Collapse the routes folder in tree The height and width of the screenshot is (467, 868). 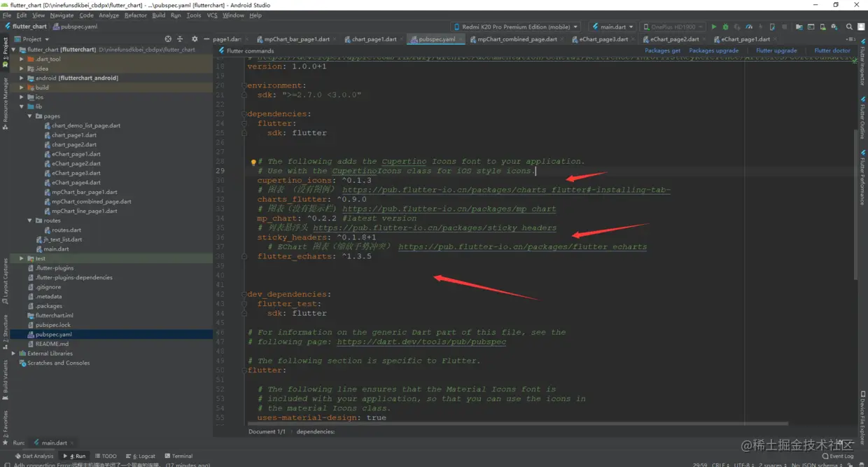(30, 221)
